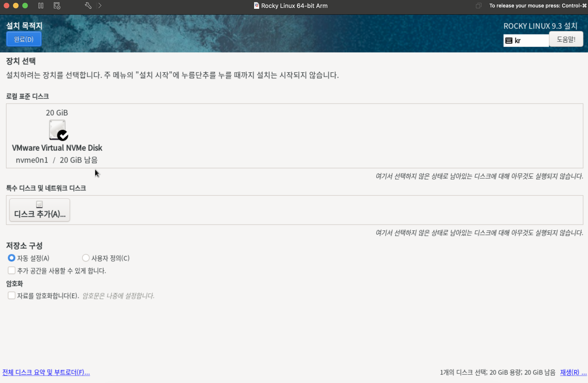Viewport: 588px width, 383px height.
Task: Click the red close window button
Action: (x=7, y=6)
